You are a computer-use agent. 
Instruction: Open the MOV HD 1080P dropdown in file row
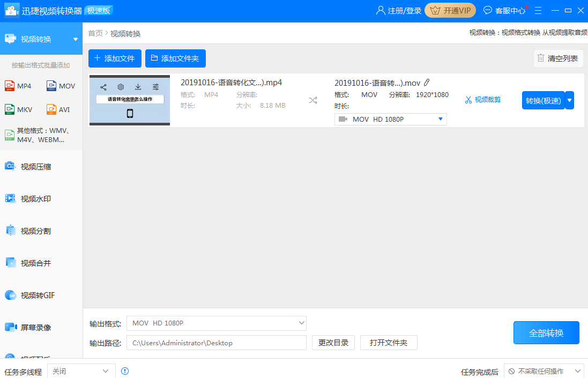pyautogui.click(x=390, y=119)
